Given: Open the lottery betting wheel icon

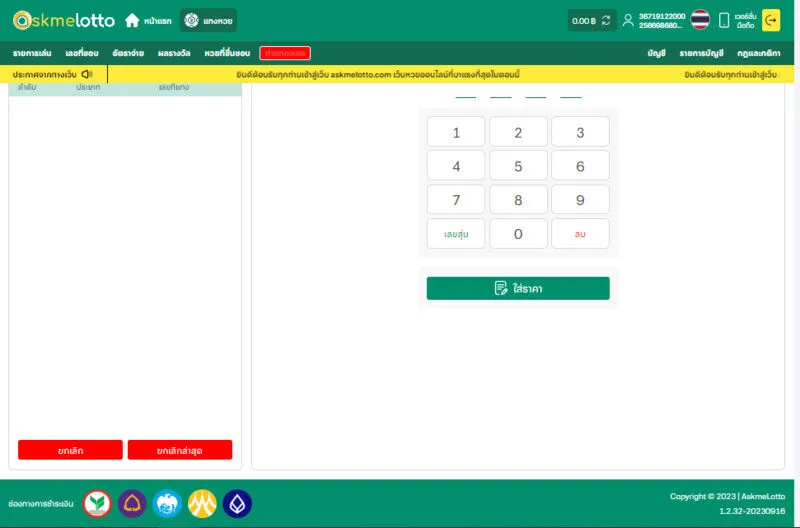Looking at the screenshot, I should (191, 20).
